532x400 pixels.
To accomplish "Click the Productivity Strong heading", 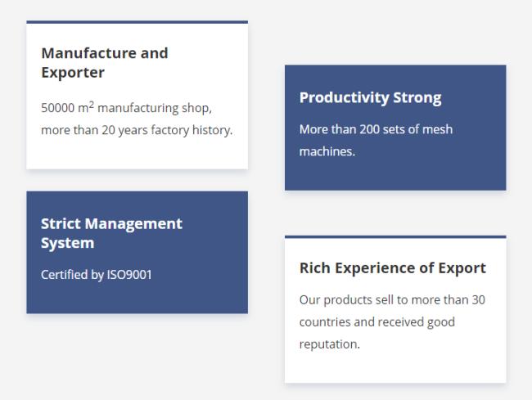I will click(x=370, y=98).
